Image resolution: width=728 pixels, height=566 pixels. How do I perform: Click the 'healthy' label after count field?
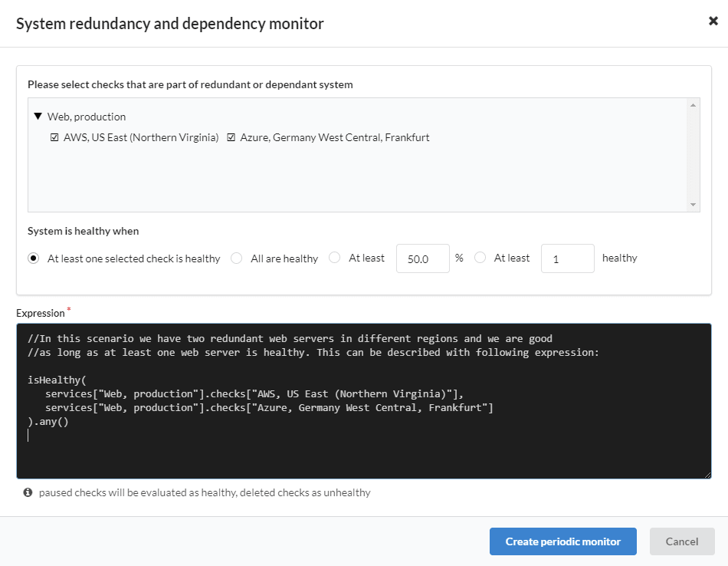click(619, 258)
